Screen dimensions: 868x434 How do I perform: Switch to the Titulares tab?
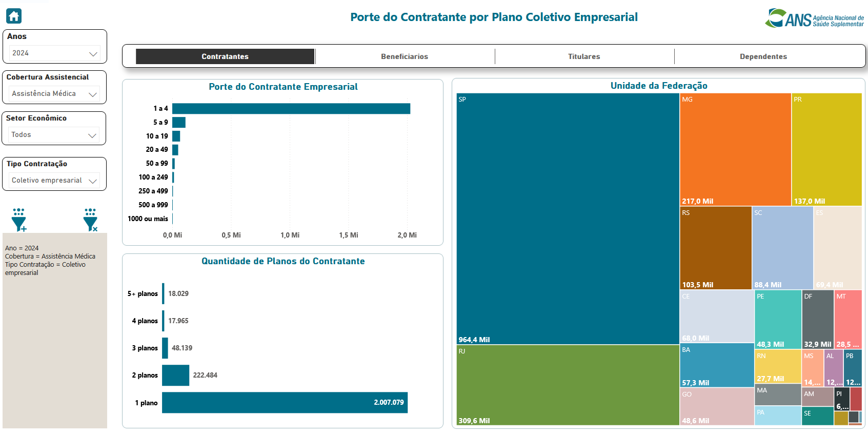point(584,56)
